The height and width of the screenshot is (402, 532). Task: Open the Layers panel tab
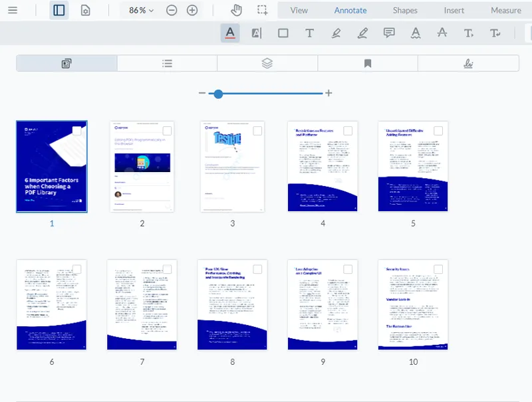[267, 63]
